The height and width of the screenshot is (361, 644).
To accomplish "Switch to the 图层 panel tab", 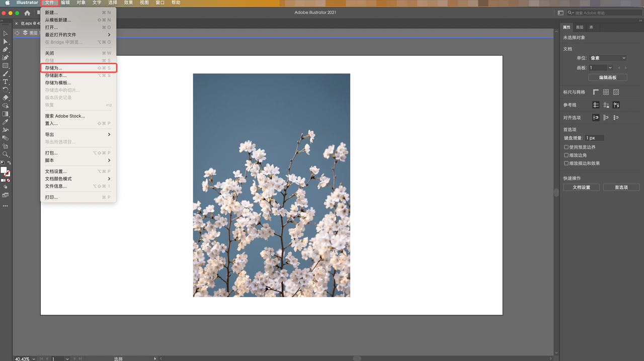I will [580, 27].
